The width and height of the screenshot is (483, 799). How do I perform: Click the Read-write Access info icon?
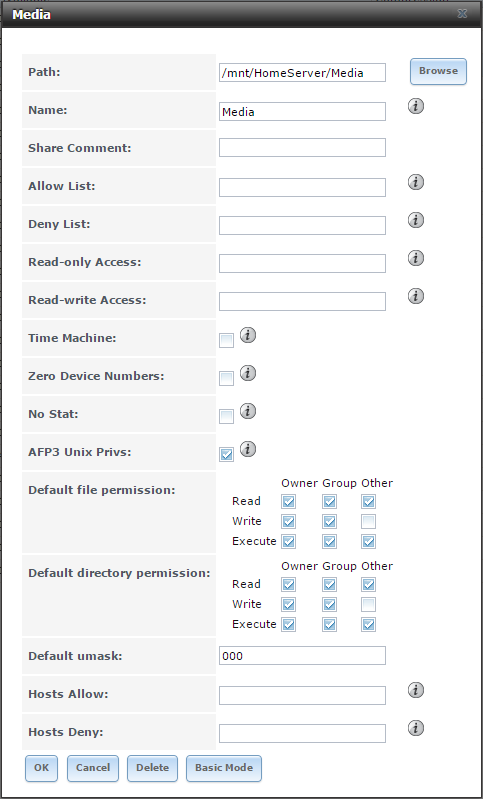[416, 296]
